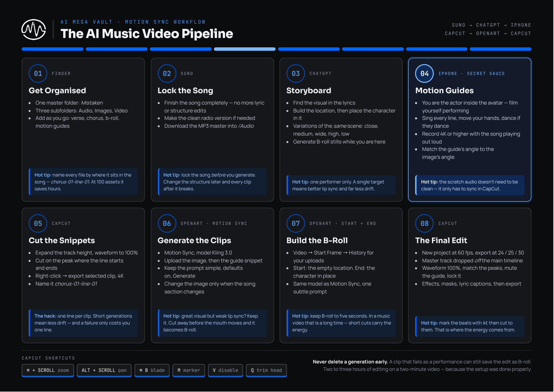Click the Storyboard heading
This screenshot has height=392, width=554.
309,91
